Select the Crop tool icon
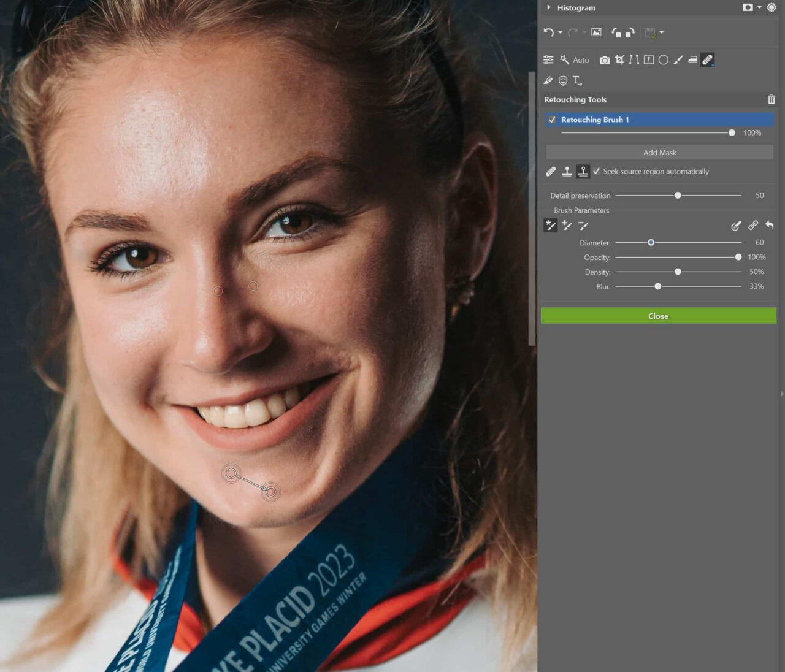Viewport: 785px width, 672px height. tap(619, 60)
